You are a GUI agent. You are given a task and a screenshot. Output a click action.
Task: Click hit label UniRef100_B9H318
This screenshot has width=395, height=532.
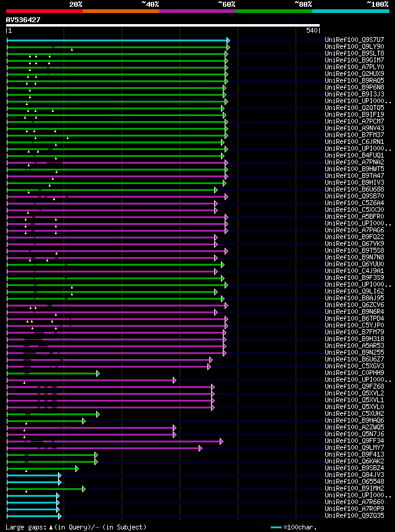click(x=355, y=339)
